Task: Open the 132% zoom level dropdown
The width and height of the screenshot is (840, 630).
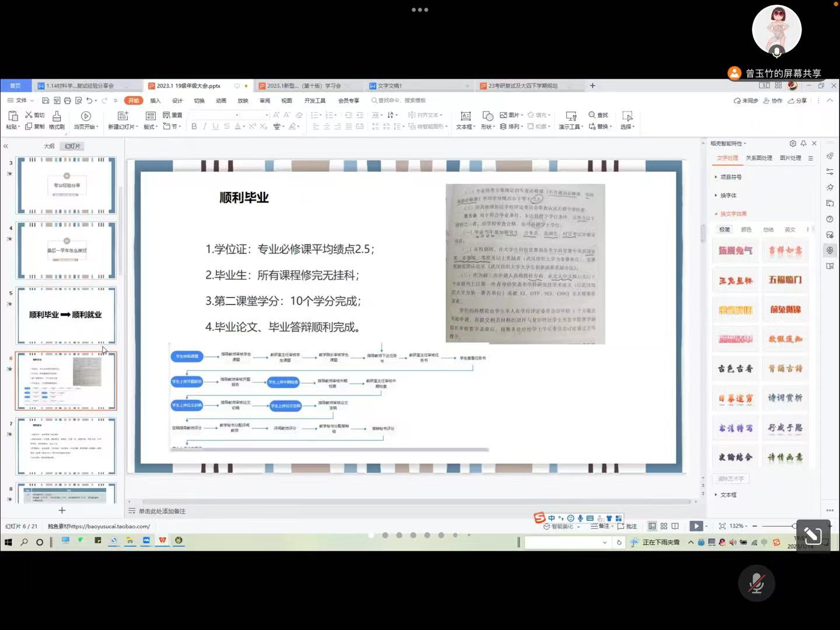Action: click(x=738, y=526)
